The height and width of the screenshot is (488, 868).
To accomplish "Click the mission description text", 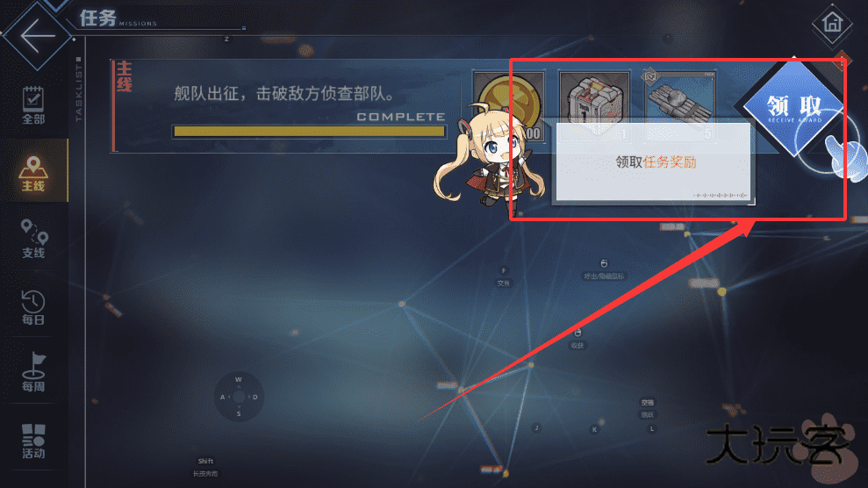I will point(284,93).
